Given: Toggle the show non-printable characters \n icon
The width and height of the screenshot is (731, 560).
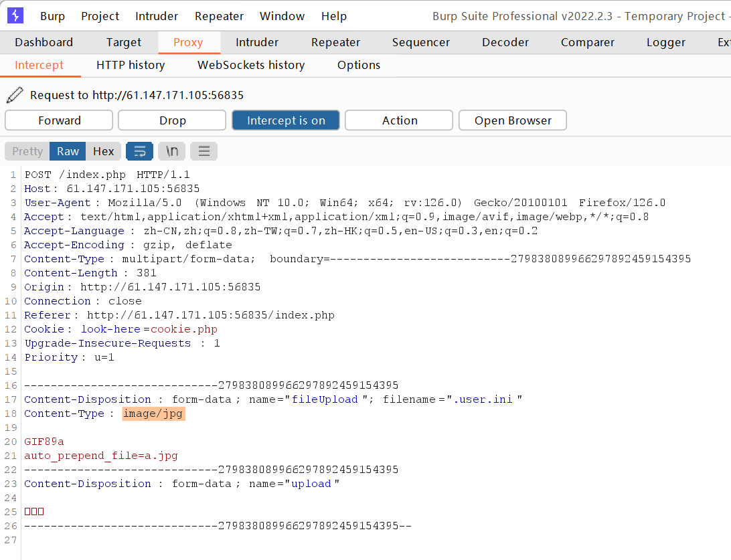Looking at the screenshot, I should click(x=172, y=151).
